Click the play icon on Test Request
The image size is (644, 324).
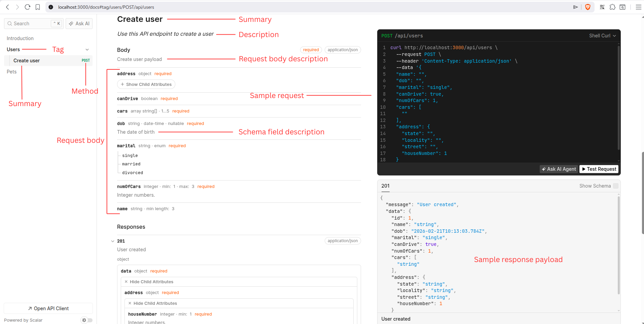585,169
